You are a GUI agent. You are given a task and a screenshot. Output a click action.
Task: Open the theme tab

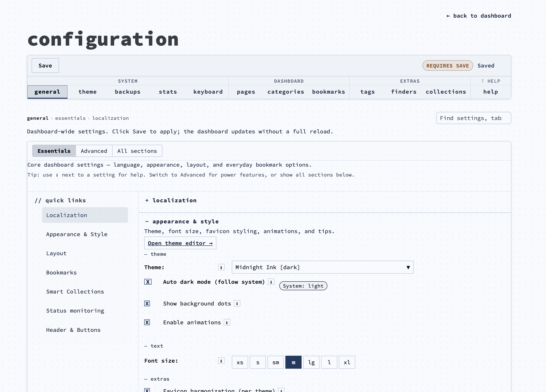(x=88, y=92)
